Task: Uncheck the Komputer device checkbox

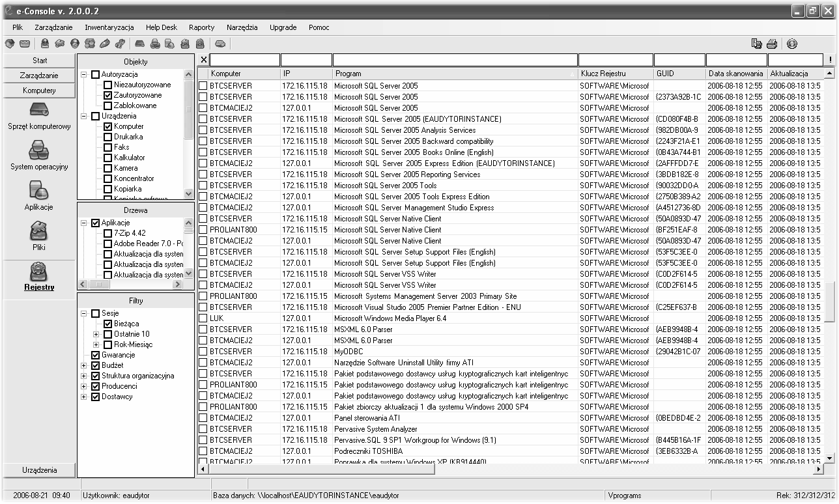Action: (108, 126)
